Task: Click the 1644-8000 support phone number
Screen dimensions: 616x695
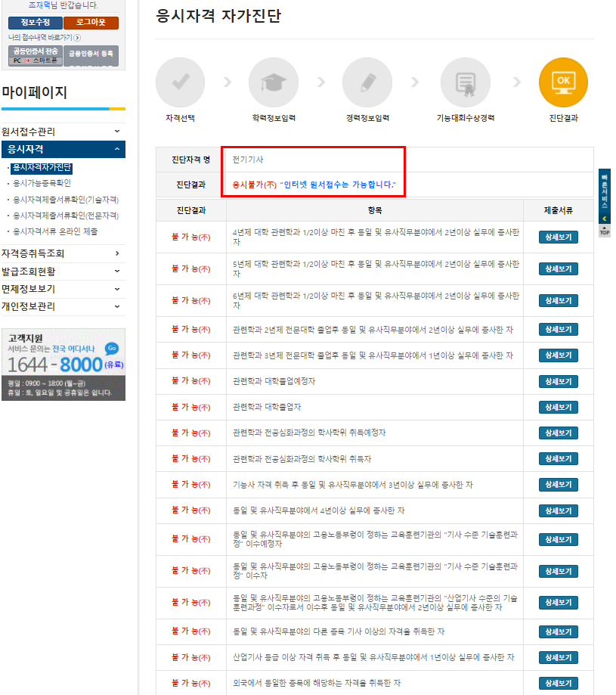Action: point(55,365)
